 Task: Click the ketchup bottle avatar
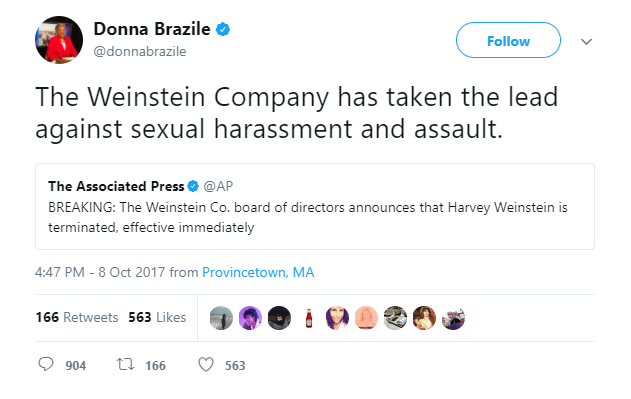[309, 318]
